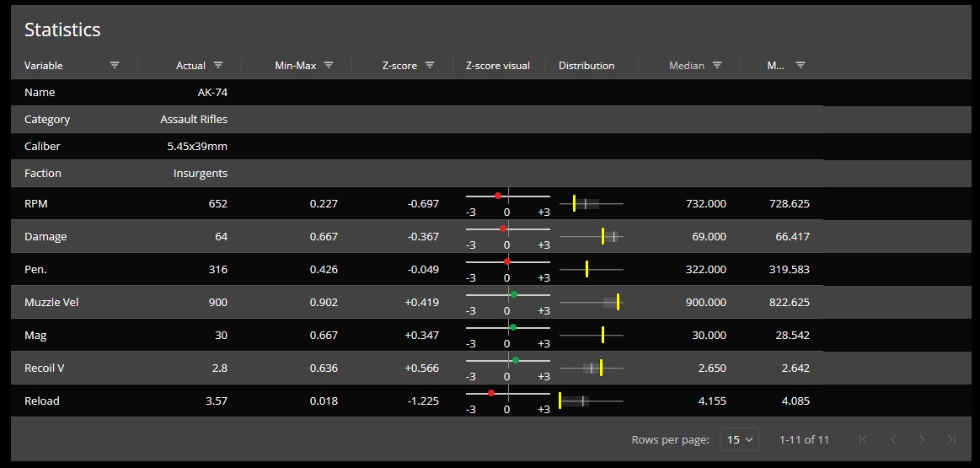The width and height of the screenshot is (980, 468).
Task: Click the 5.45x39mm caliber value
Action: coord(197,146)
